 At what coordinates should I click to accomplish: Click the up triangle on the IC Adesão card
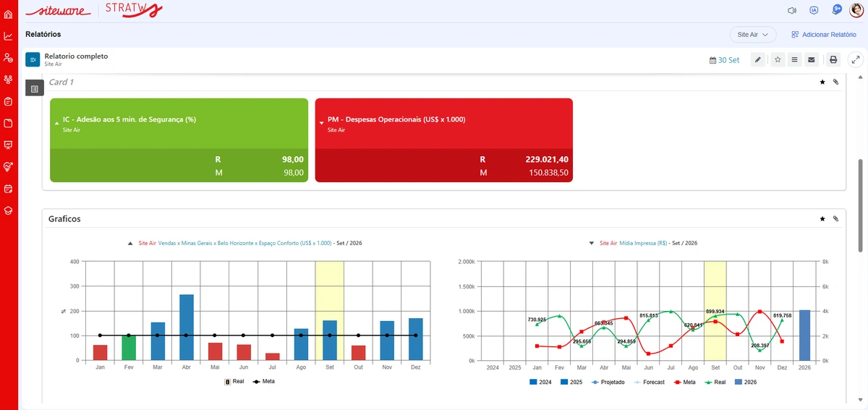point(57,123)
